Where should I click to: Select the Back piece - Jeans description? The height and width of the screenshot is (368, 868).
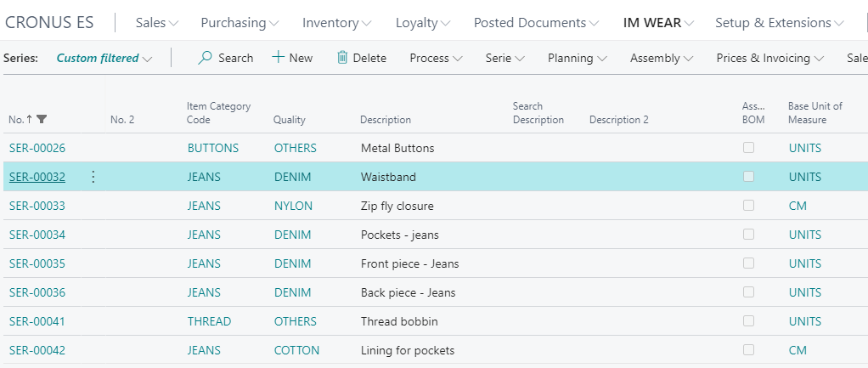408,292
